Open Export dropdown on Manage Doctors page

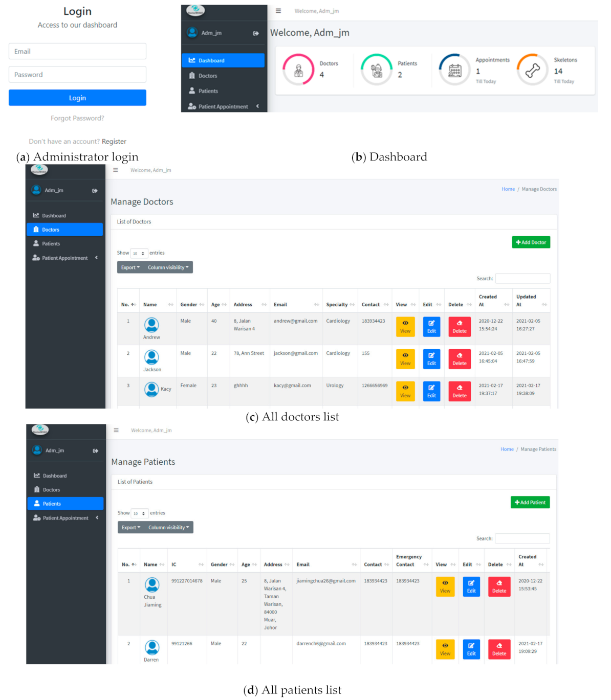point(130,267)
